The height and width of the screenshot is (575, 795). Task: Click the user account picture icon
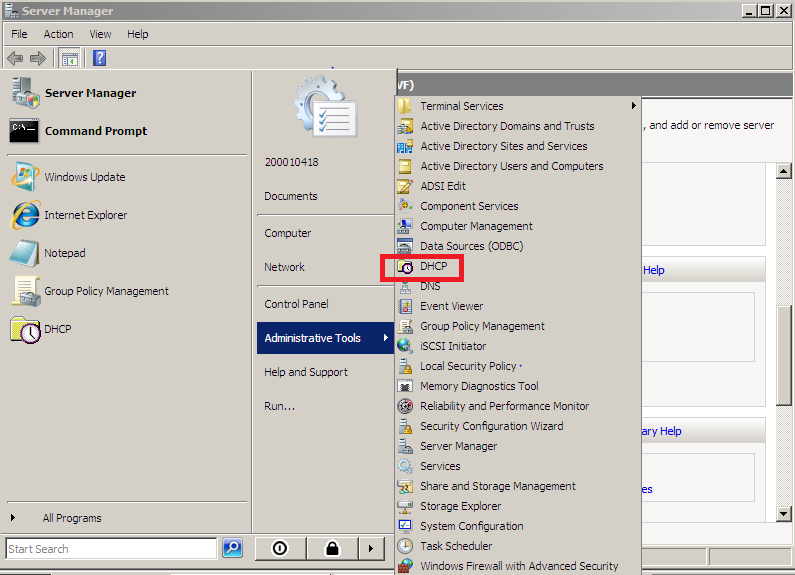(326, 106)
